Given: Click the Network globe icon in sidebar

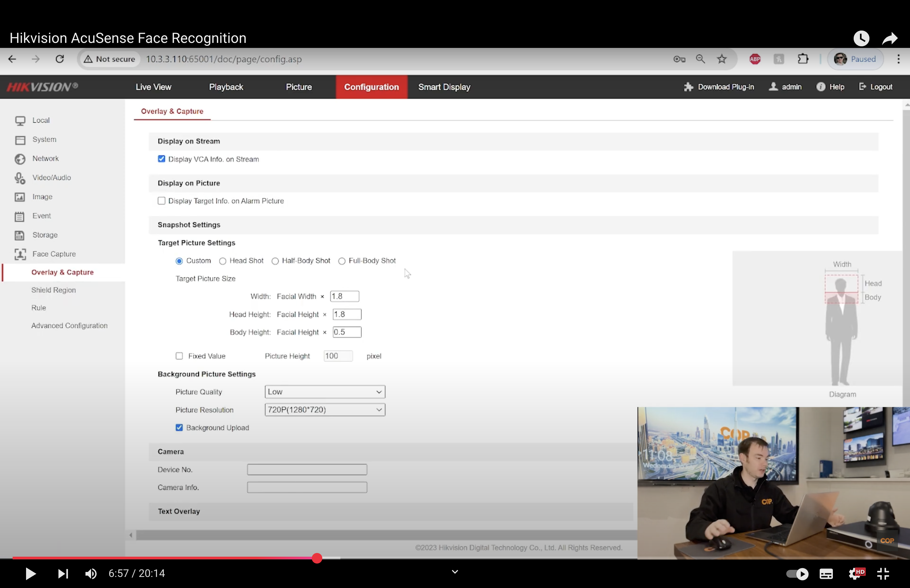Looking at the screenshot, I should [x=20, y=159].
